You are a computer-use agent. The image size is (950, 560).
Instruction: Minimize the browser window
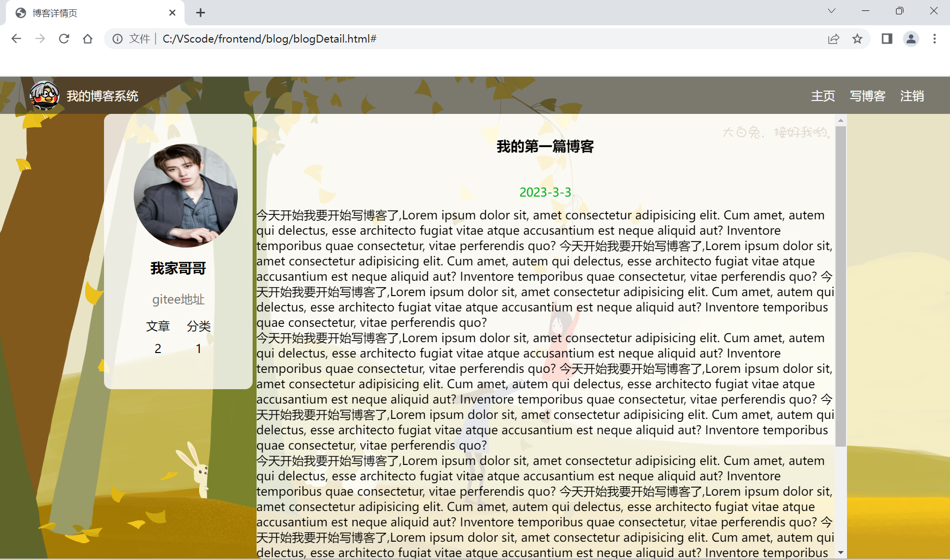866,11
